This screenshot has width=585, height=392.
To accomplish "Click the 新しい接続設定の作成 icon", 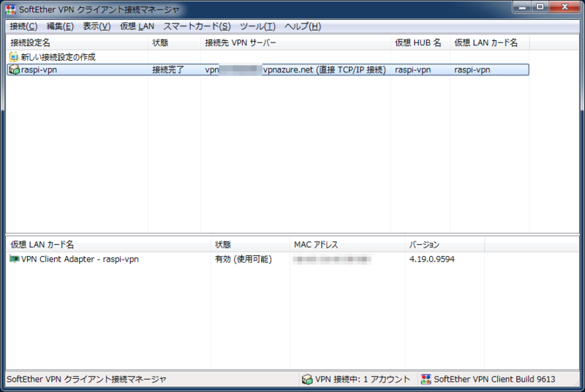I will tap(14, 57).
